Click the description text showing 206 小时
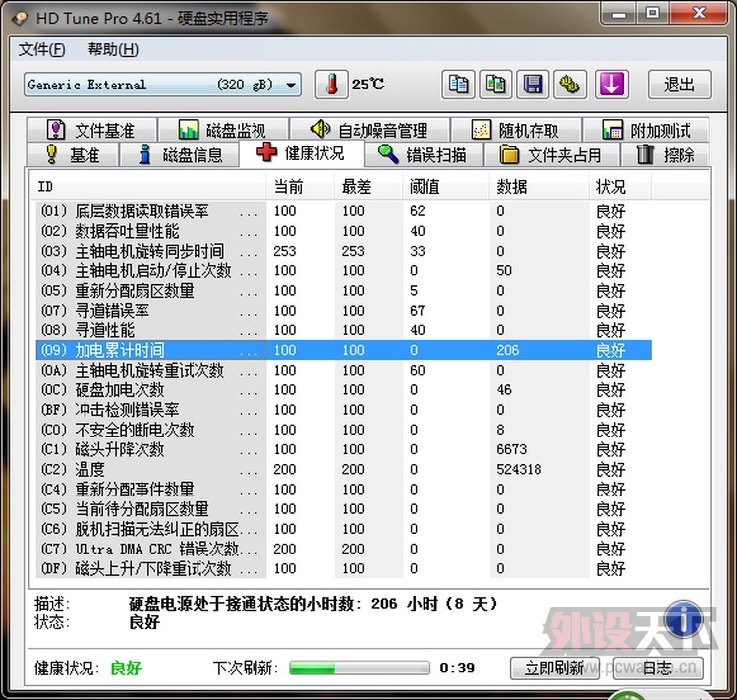Screen dimensions: 737x700 313,604
